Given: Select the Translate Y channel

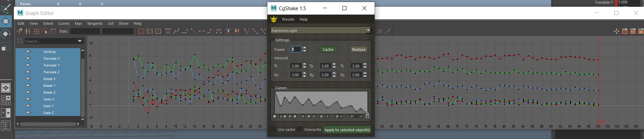Looking at the screenshot, I should pyautogui.click(x=51, y=65).
